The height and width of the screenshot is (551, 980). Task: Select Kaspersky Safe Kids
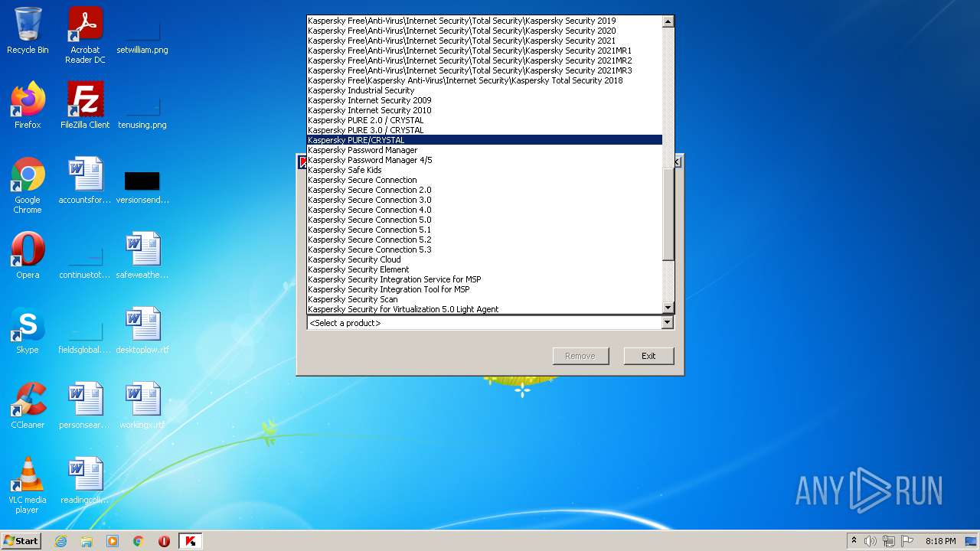pos(485,170)
